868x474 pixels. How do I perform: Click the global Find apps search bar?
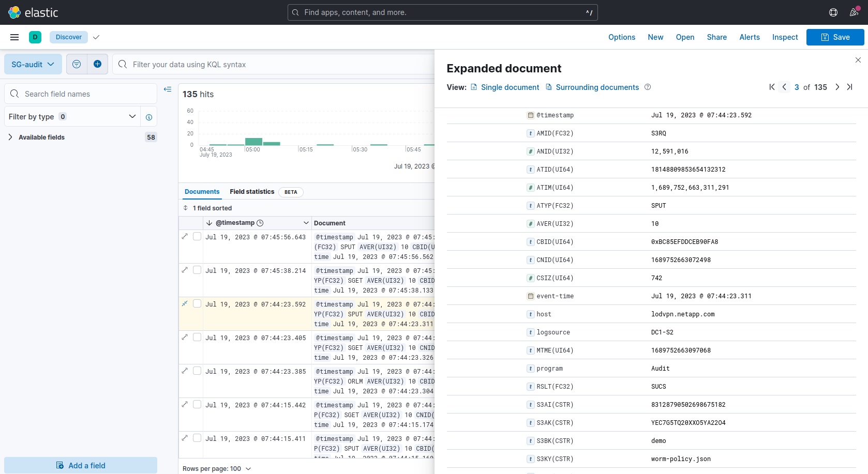(443, 12)
